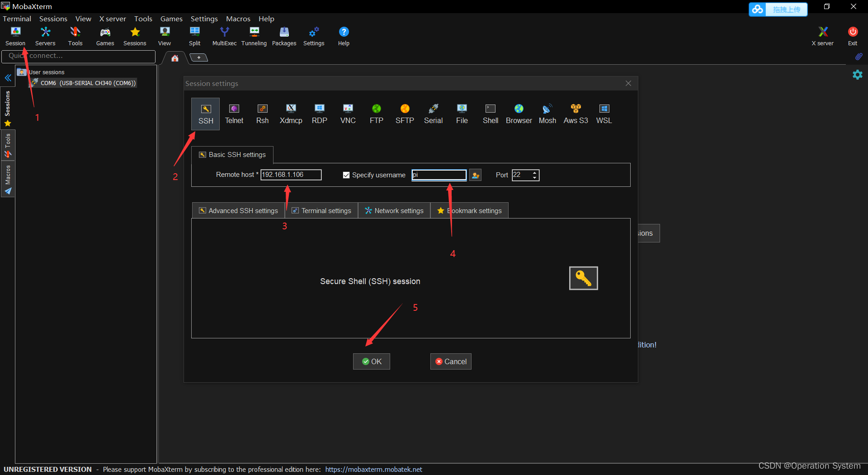Screen dimensions: 868x475
Task: Open the Tools vertical side tab
Action: [x=8, y=146]
